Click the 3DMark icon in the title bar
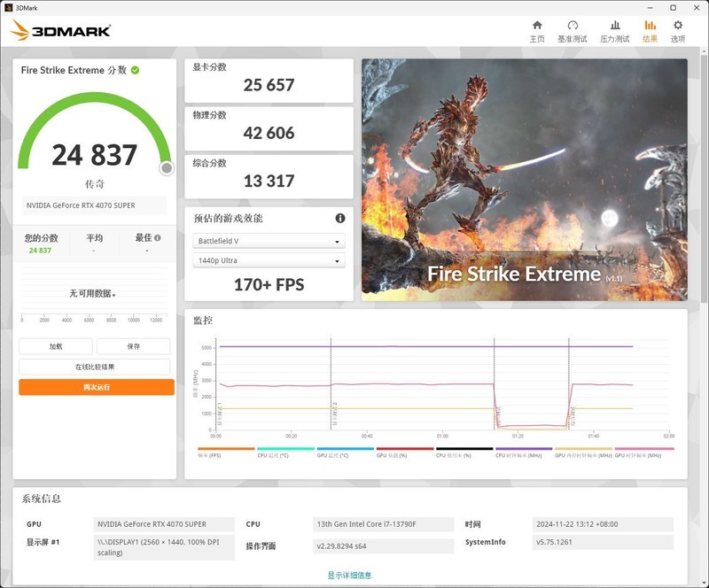Screen dimensions: 709x588 [11, 8]
